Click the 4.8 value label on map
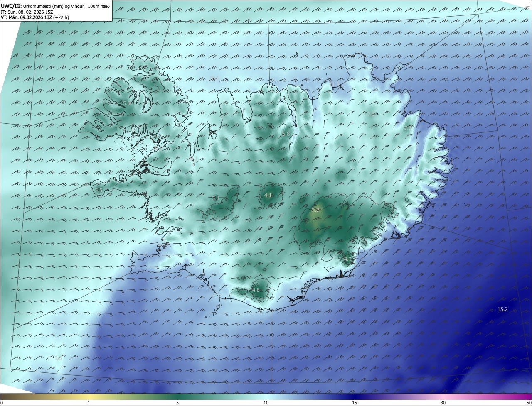Image resolution: width=532 pixels, height=406 pixels. [x=256, y=290]
